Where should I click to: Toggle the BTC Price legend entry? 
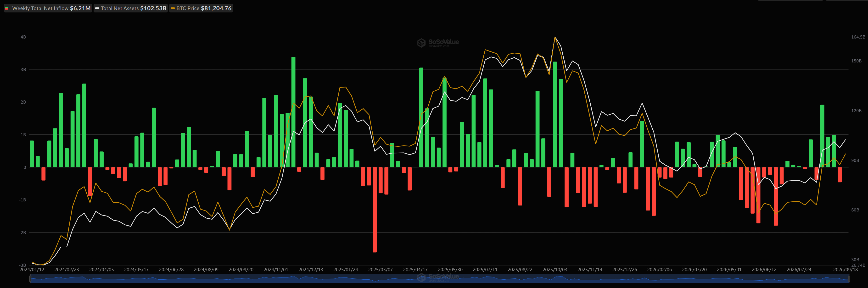pyautogui.click(x=201, y=8)
